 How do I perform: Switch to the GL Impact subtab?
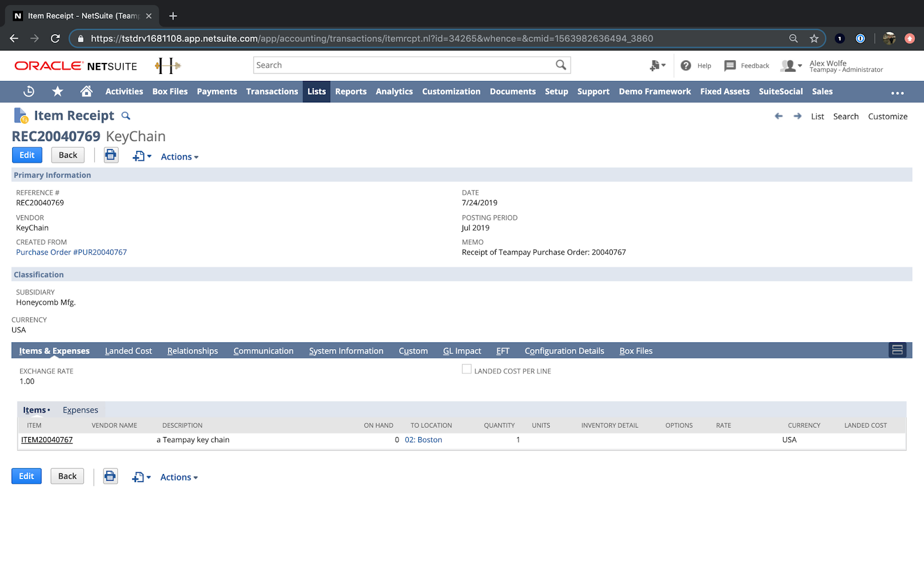(462, 351)
